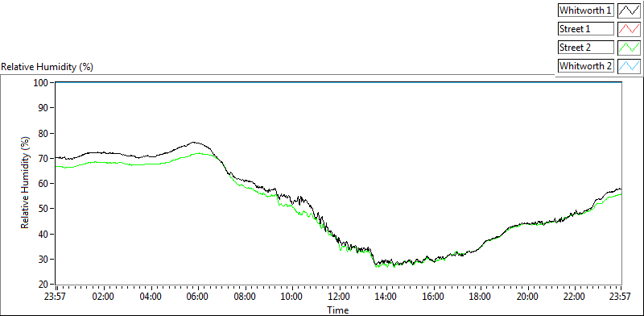This screenshot has height=316, width=644.
Task: Click the Whitworth 2 blue plot icon
Action: coord(629,66)
